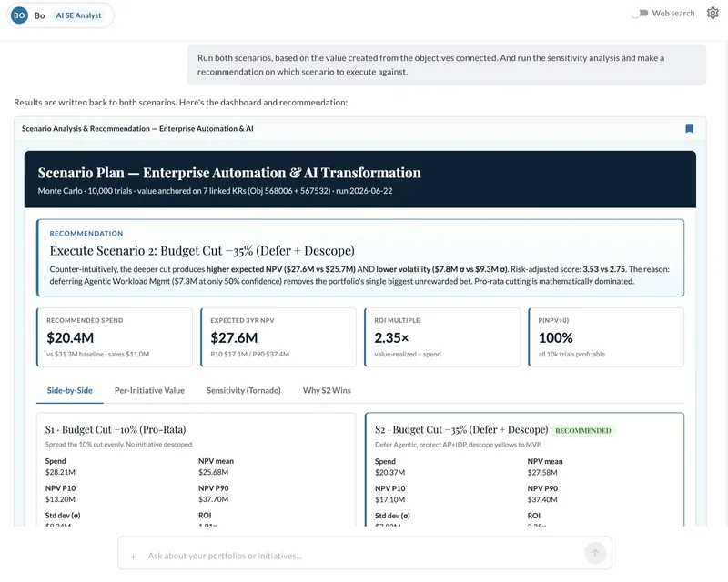Screen dimensions: 728x582
Task: Click the Expected 3YR NPV card
Action: [278, 337]
